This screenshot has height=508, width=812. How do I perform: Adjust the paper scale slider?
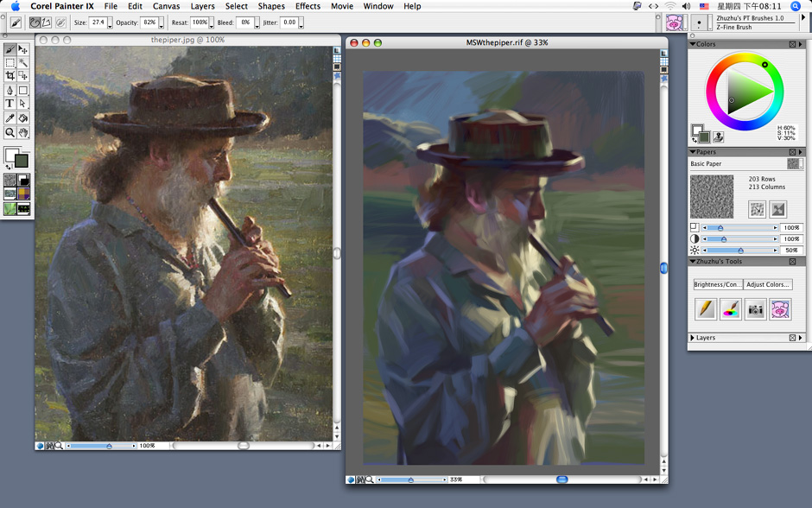(x=740, y=228)
